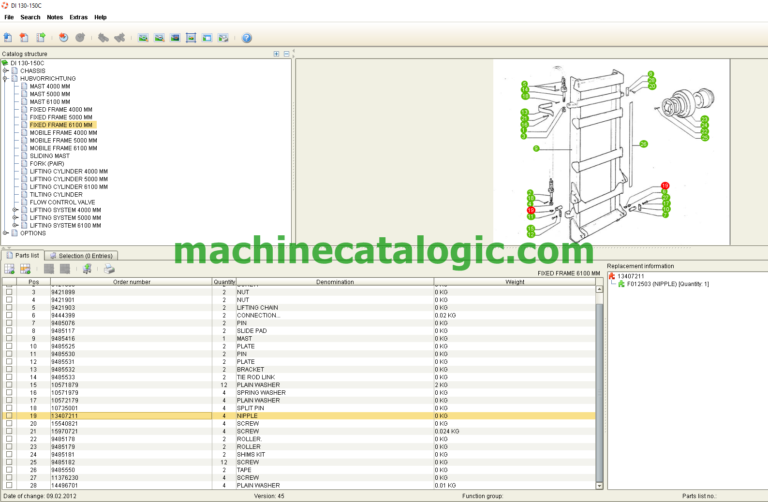The width and height of the screenshot is (768, 502).
Task: Click the separate window view toolbar icon
Action: pyautogui.click(x=207, y=38)
